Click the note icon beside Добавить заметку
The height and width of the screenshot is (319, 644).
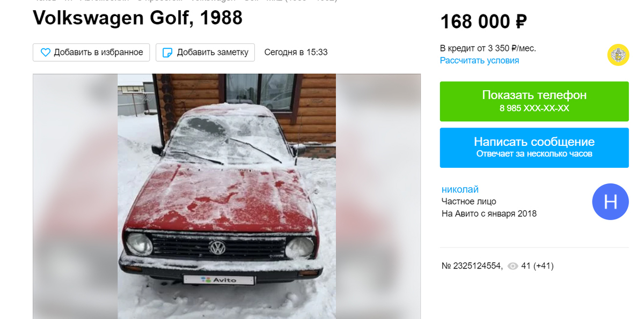pos(167,53)
